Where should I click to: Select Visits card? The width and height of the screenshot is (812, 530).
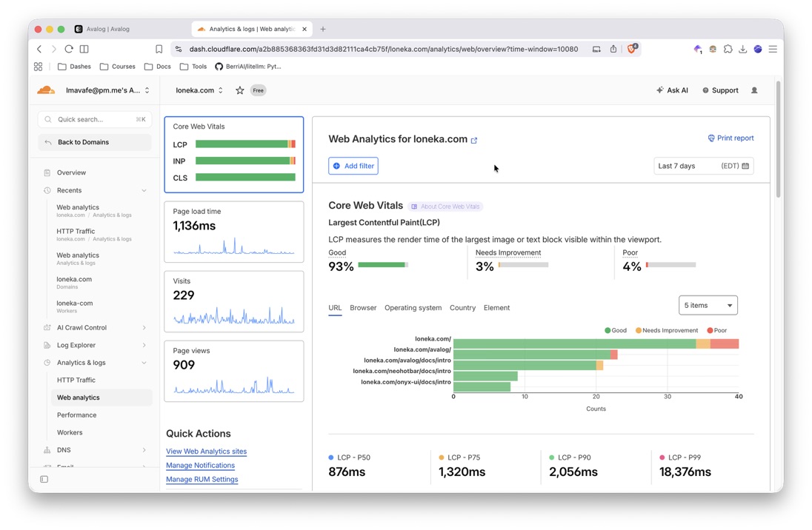click(x=234, y=301)
